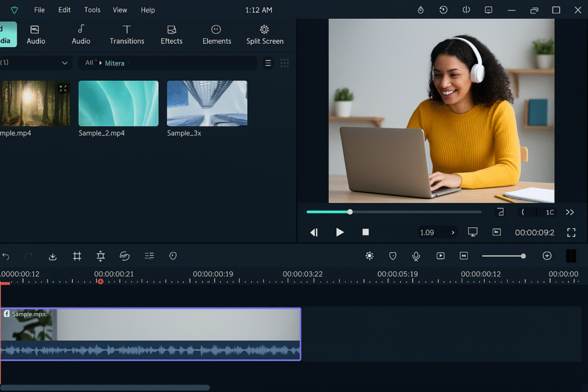588x392 pixels.
Task: Open the Audio tab with music note icon
Action: 81,35
